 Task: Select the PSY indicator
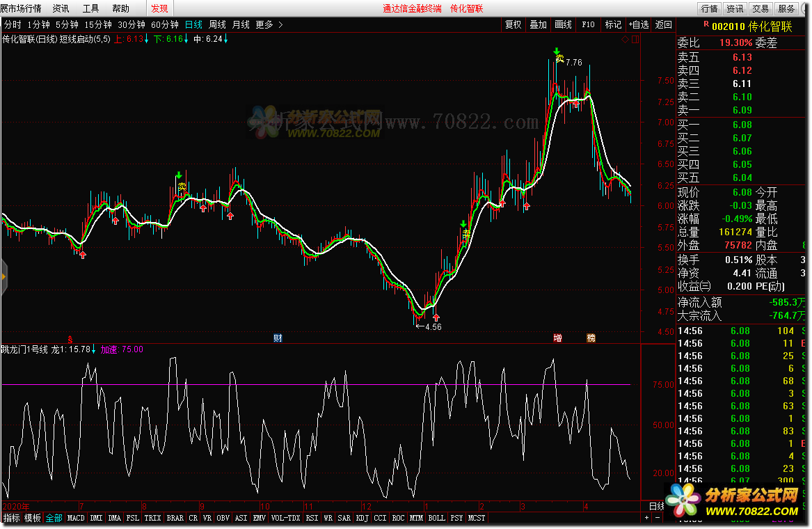pyautogui.click(x=456, y=518)
